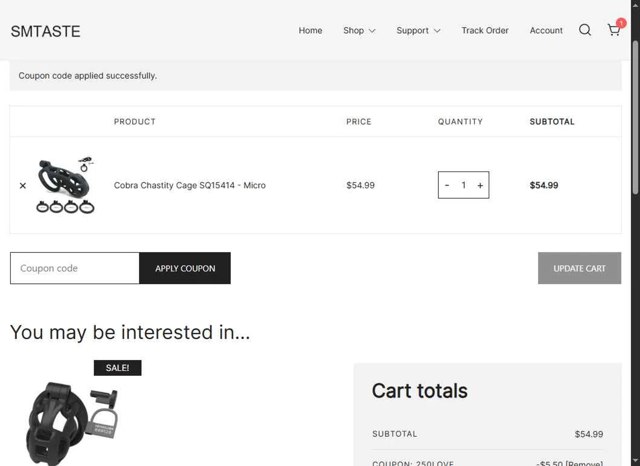Expand the Shop dropdown menu
The height and width of the screenshot is (466, 640).
point(359,31)
